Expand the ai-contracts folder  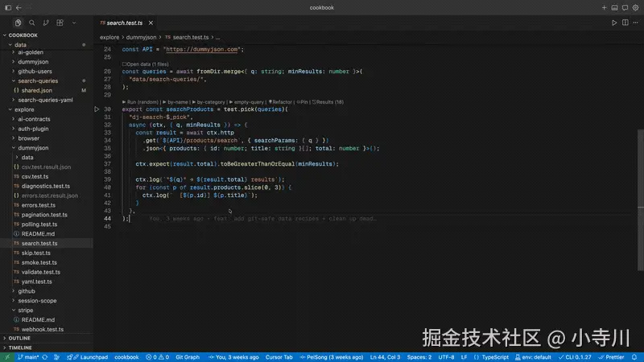pos(34,119)
